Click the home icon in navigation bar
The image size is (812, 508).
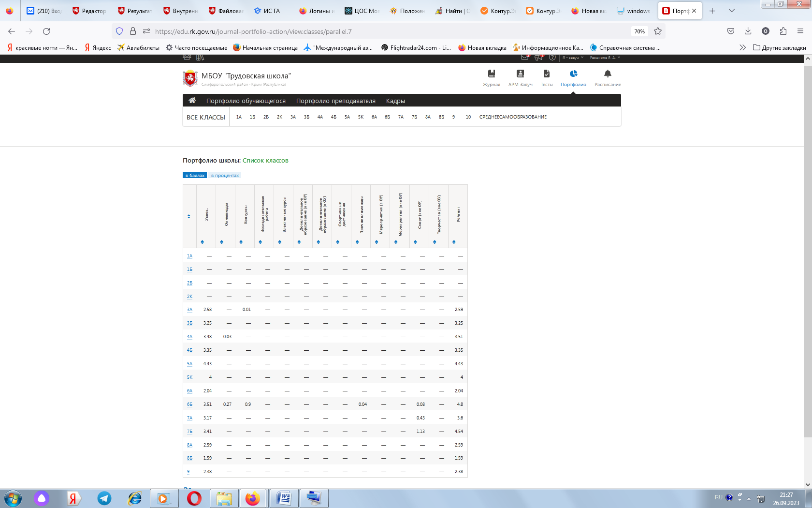point(192,101)
